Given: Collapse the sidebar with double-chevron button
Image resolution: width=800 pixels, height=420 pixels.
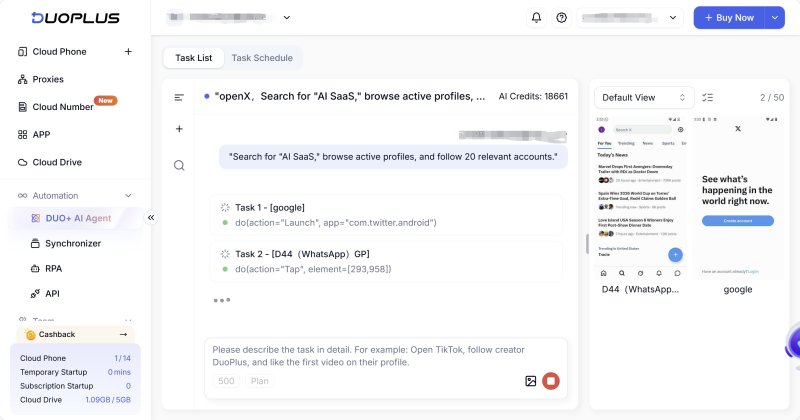Looking at the screenshot, I should click(x=151, y=218).
